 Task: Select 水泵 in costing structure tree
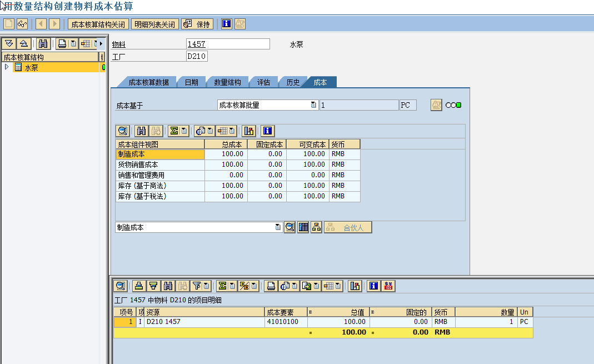(x=31, y=67)
